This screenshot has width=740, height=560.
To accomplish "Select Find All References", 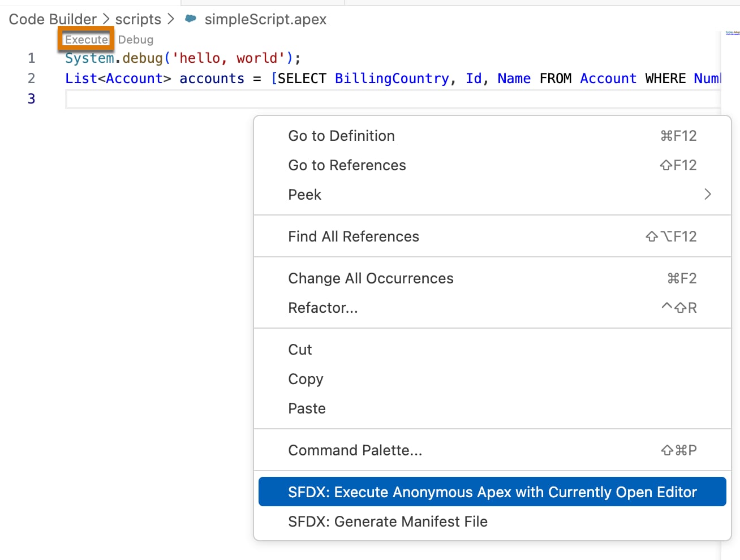I will (492, 236).
